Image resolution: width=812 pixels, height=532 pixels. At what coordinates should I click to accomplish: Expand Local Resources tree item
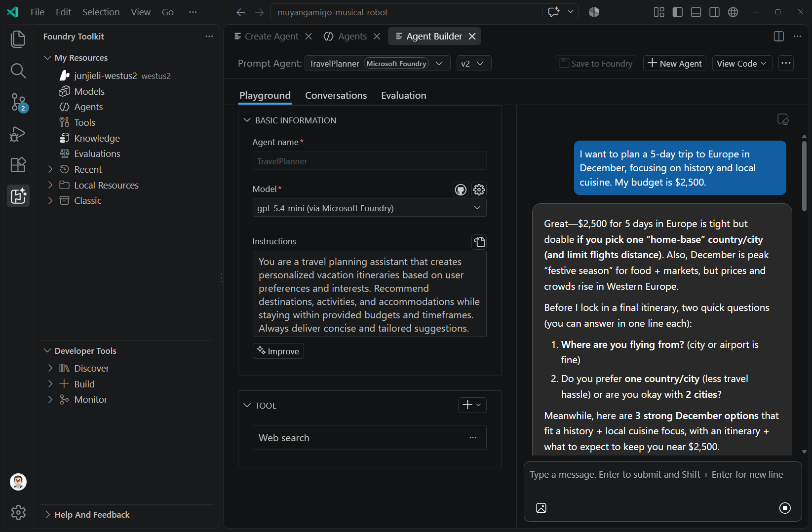click(x=50, y=185)
